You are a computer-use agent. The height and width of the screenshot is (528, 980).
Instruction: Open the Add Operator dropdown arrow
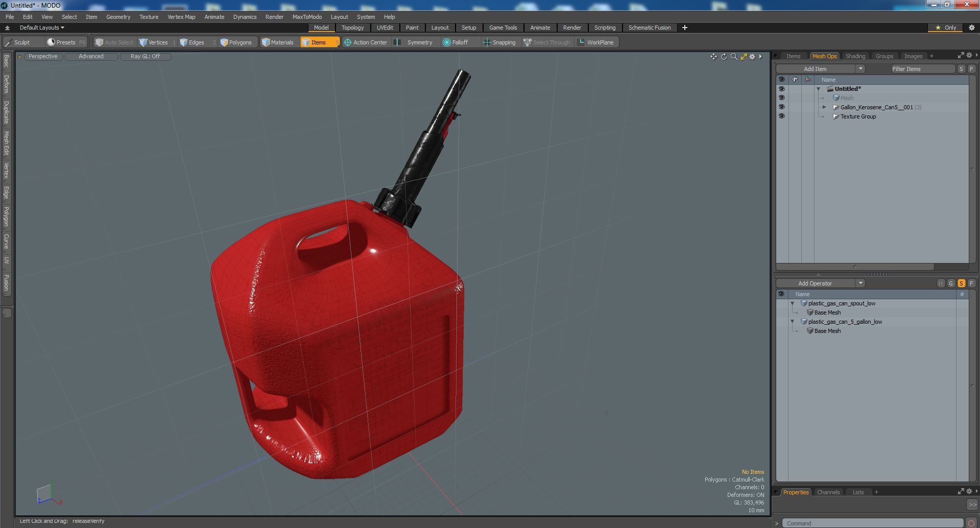(x=861, y=283)
